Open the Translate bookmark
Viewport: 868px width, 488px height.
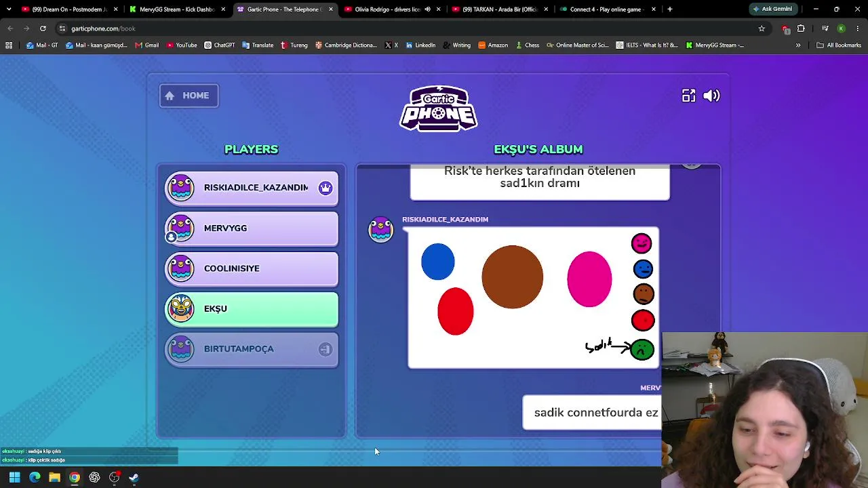[258, 45]
